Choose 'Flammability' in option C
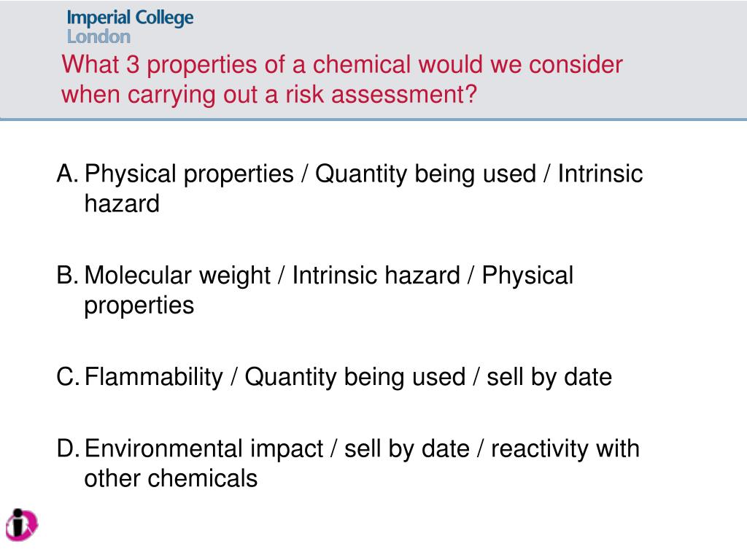Viewport: 747px width, 560px height. tap(153, 378)
